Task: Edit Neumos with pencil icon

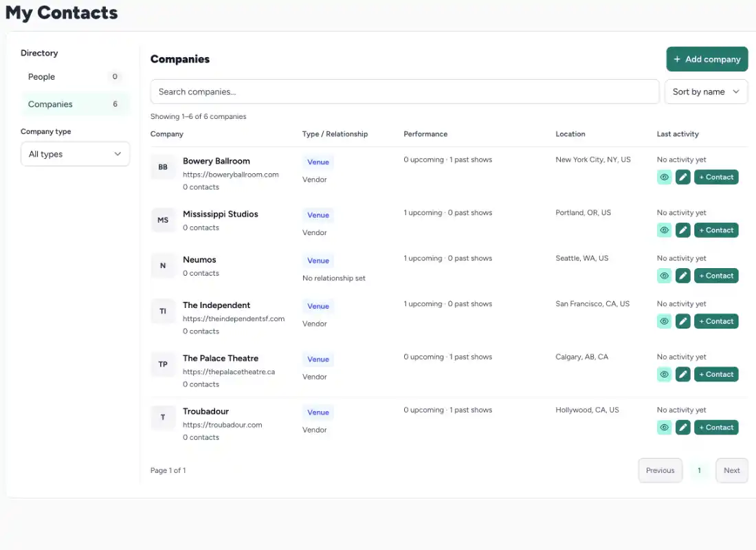Action: tap(682, 276)
